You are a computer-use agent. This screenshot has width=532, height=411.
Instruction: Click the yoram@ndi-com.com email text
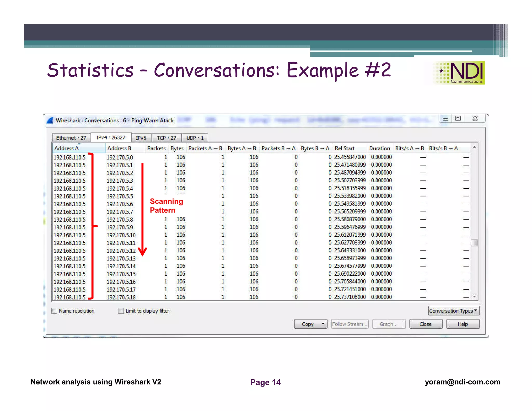pos(462,382)
